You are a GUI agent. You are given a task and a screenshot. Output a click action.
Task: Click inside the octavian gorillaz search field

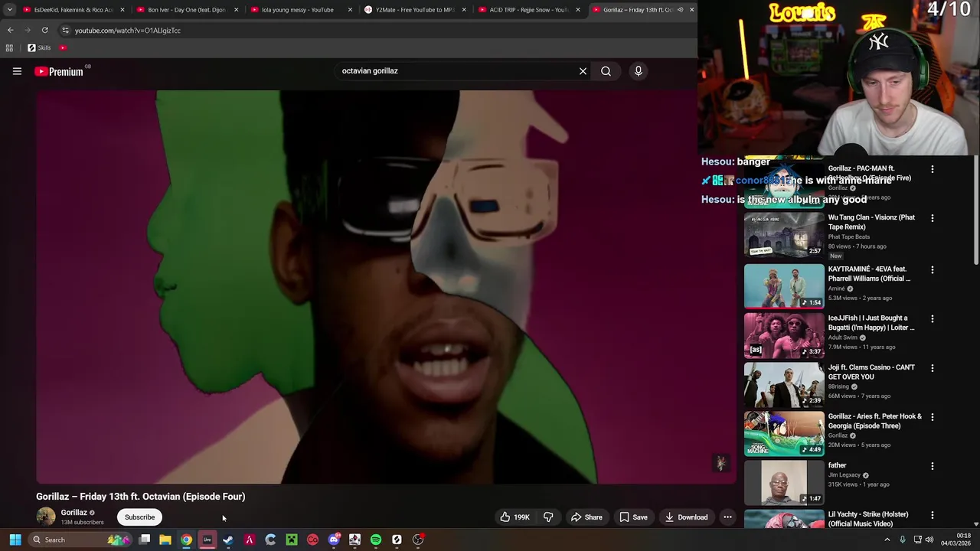456,71
